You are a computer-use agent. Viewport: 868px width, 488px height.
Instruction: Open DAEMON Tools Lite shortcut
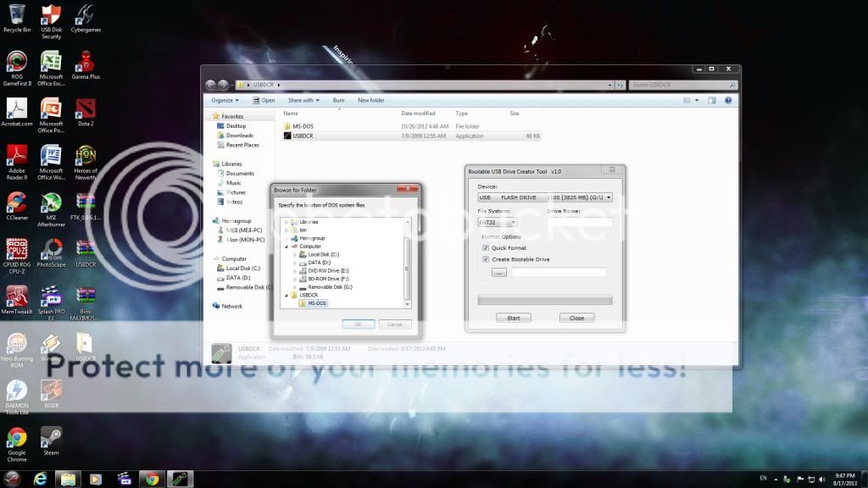[17, 391]
